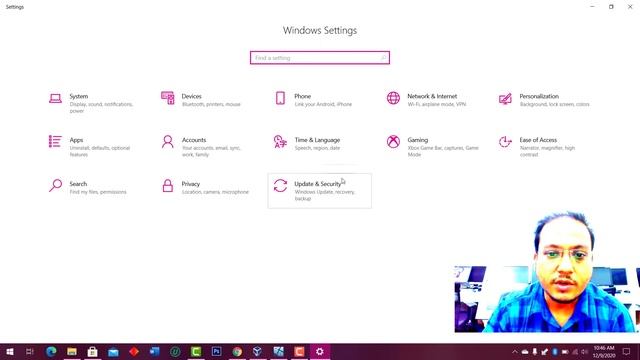Open Task View on the taskbar
This screenshot has width=640, height=360.
tap(30, 351)
